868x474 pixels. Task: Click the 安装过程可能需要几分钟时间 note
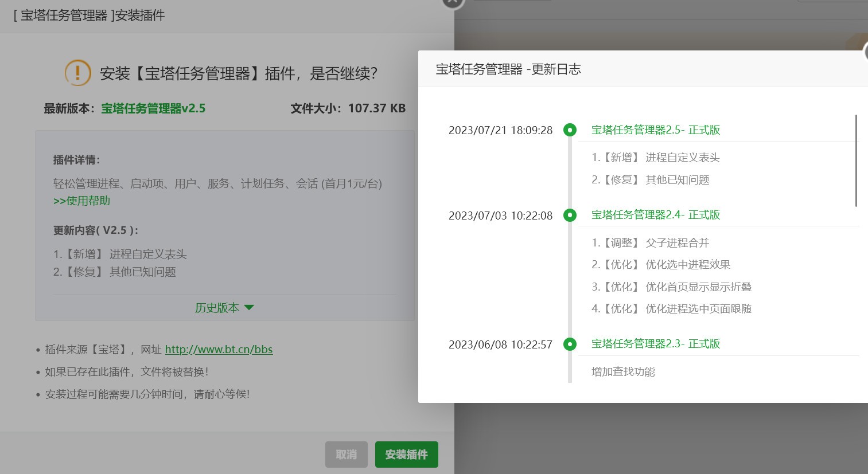pos(147,394)
